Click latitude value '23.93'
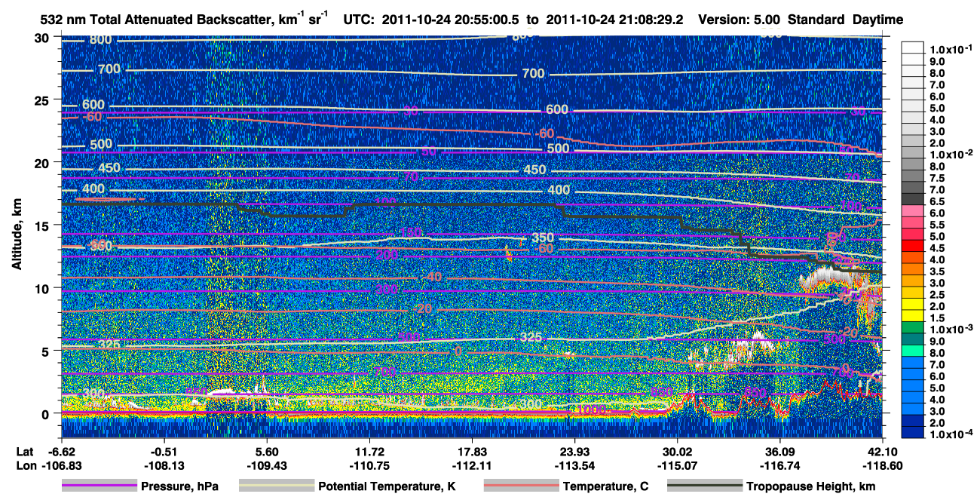This screenshot has width=980, height=503. click(x=575, y=452)
